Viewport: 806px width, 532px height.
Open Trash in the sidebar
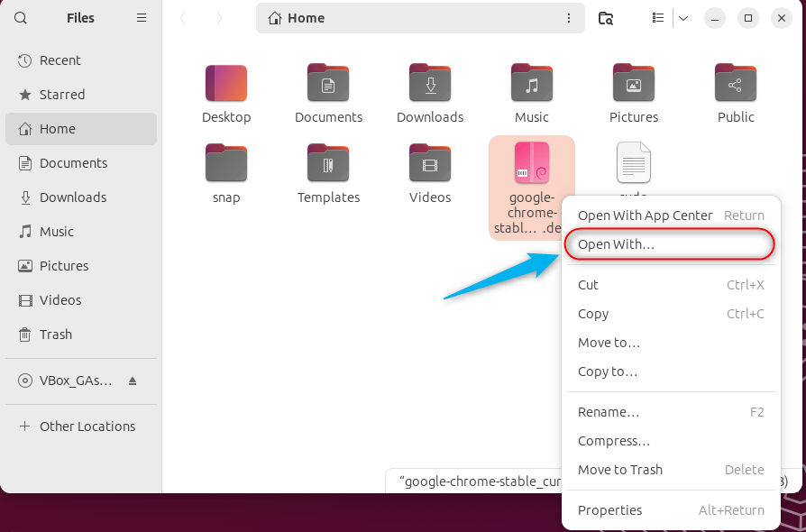click(81, 335)
